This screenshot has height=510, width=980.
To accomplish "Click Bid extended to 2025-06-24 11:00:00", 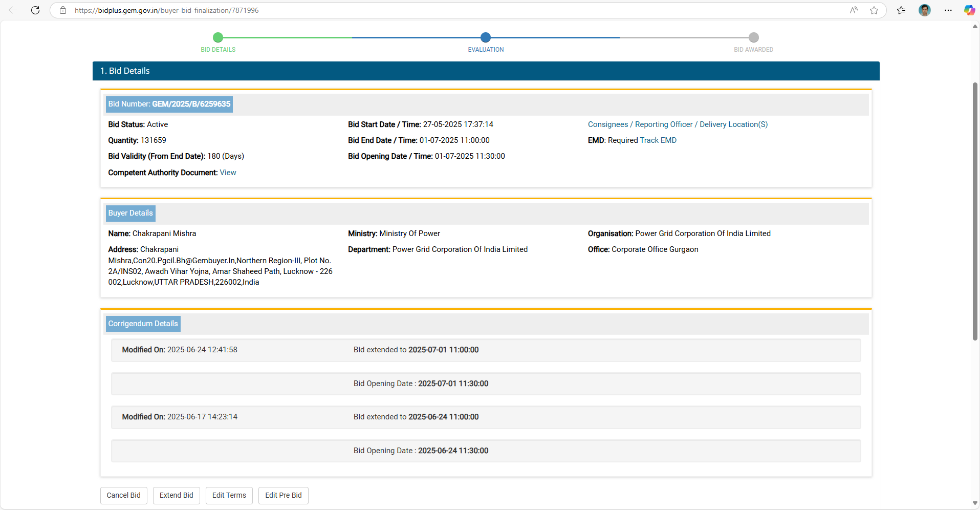I will pos(416,417).
